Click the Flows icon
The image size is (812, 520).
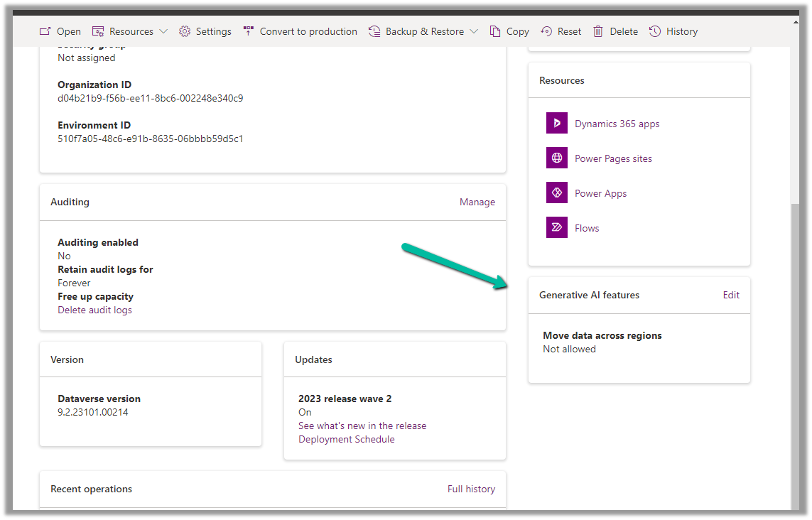point(556,227)
